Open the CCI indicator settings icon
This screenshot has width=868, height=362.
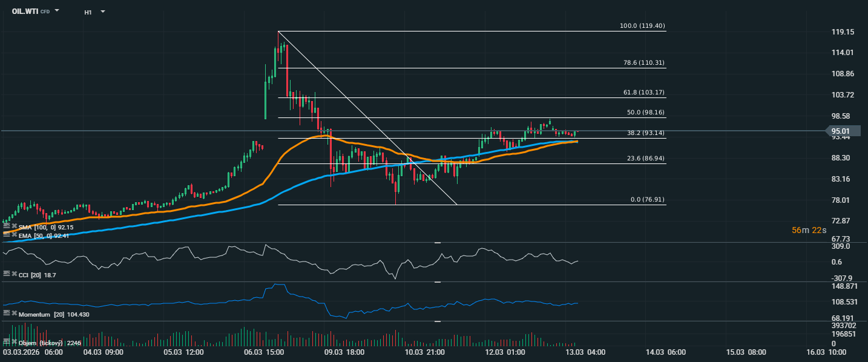(7, 274)
